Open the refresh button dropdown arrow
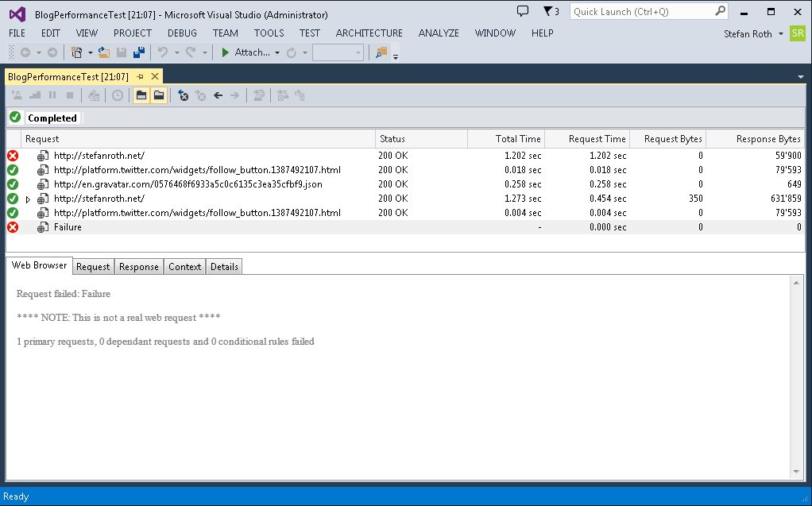Image resolution: width=812 pixels, height=506 pixels. [305, 53]
